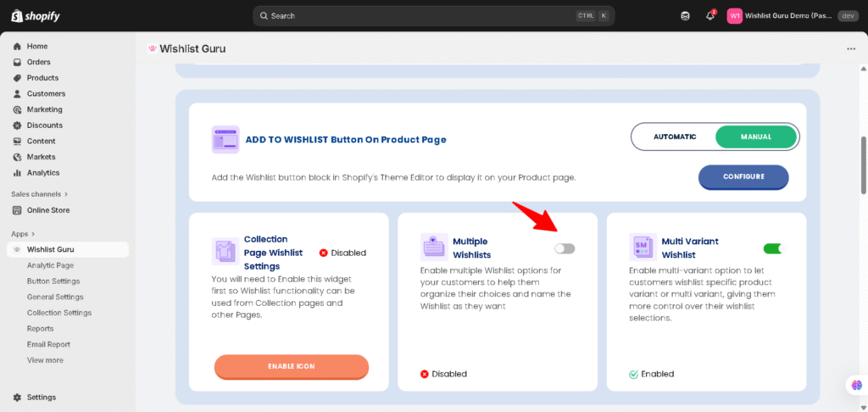868x412 pixels.
Task: Click the Orders sidebar icon
Action: (x=17, y=62)
